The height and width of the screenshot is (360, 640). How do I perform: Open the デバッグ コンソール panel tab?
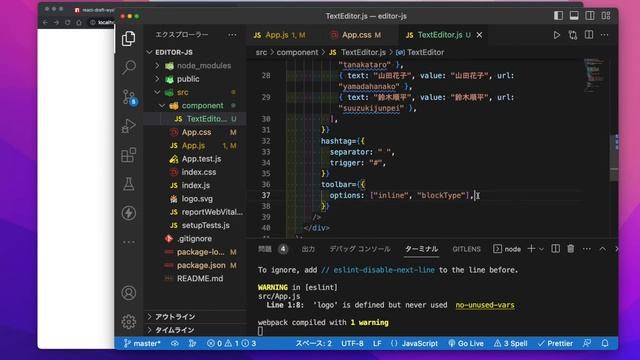360,249
